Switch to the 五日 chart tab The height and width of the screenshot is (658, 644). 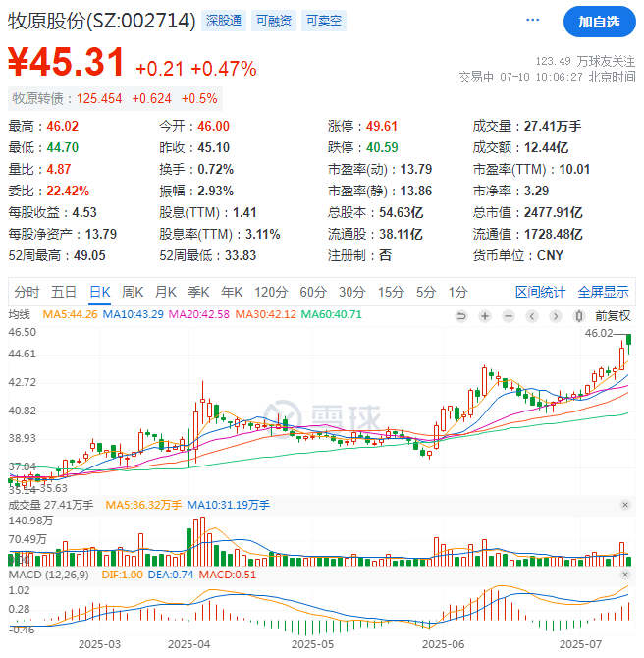click(64, 292)
